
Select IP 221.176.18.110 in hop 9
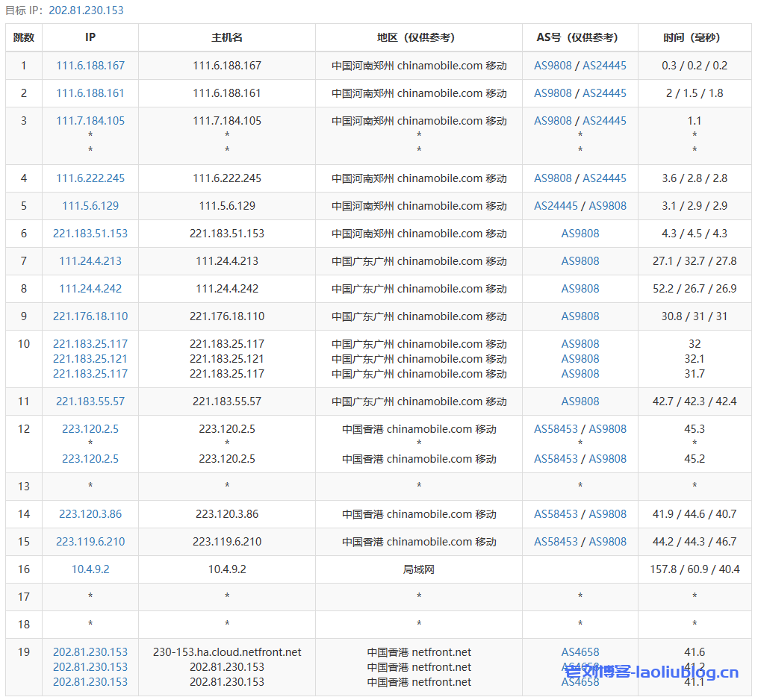pyautogui.click(x=90, y=316)
